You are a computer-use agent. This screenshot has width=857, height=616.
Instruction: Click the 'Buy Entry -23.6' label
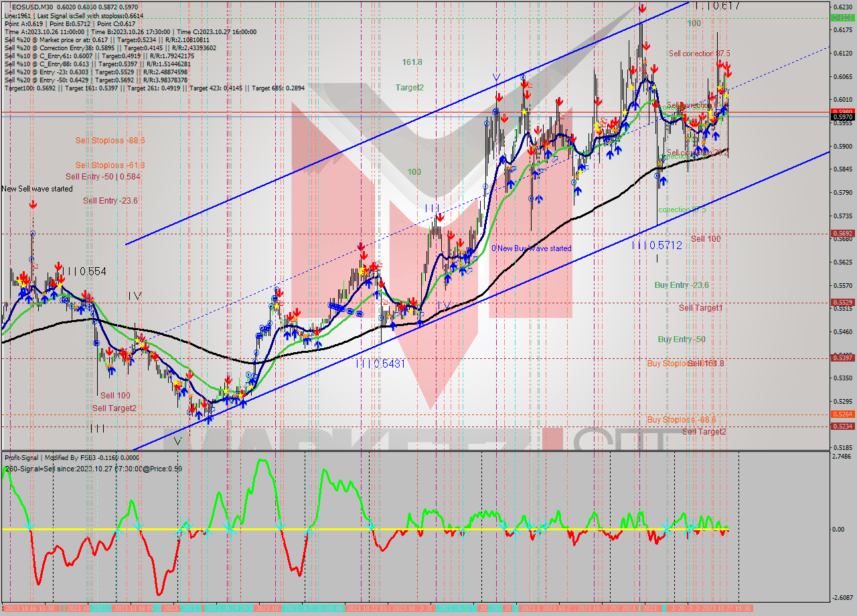point(681,285)
